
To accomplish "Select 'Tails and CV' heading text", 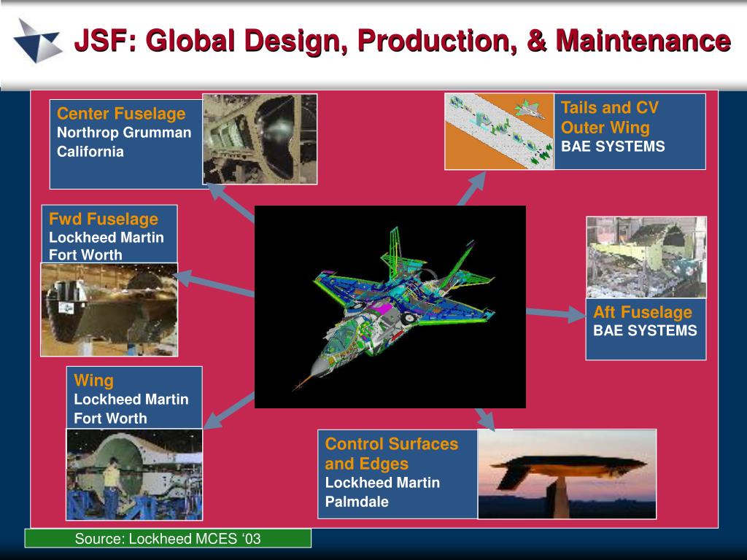I will point(609,108).
